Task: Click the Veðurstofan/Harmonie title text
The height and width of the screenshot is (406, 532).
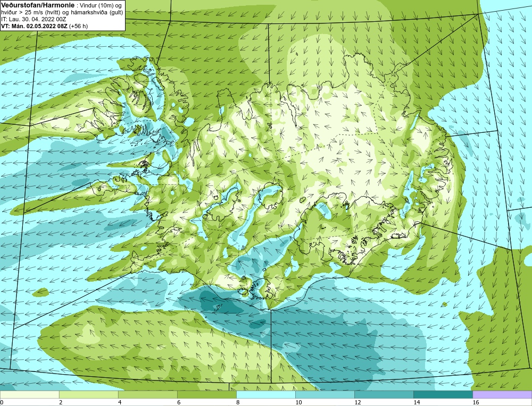Action: (x=37, y=5)
